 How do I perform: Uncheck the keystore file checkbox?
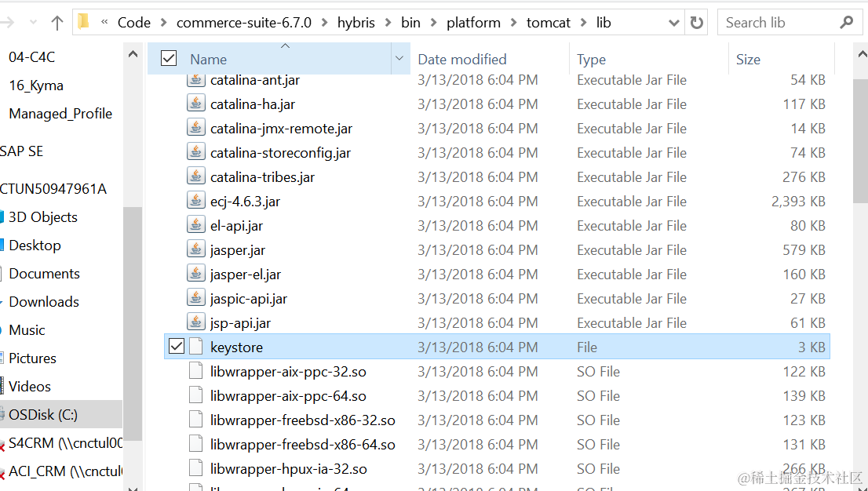point(176,347)
